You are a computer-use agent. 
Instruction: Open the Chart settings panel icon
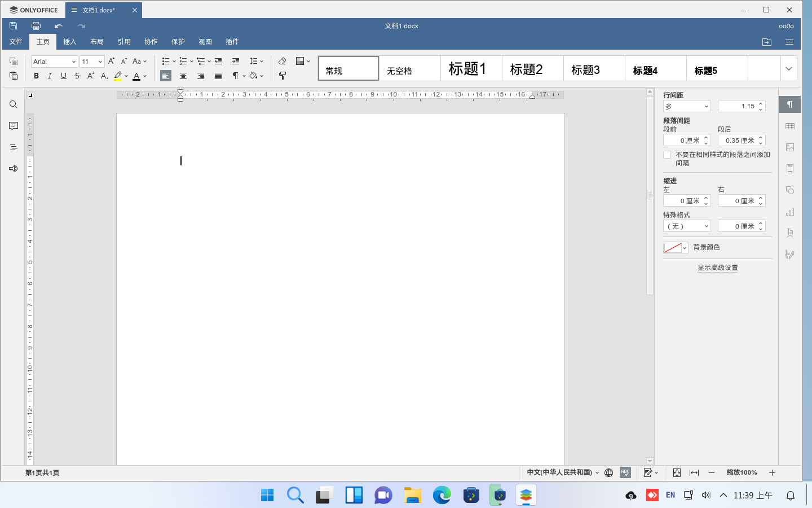click(x=789, y=212)
